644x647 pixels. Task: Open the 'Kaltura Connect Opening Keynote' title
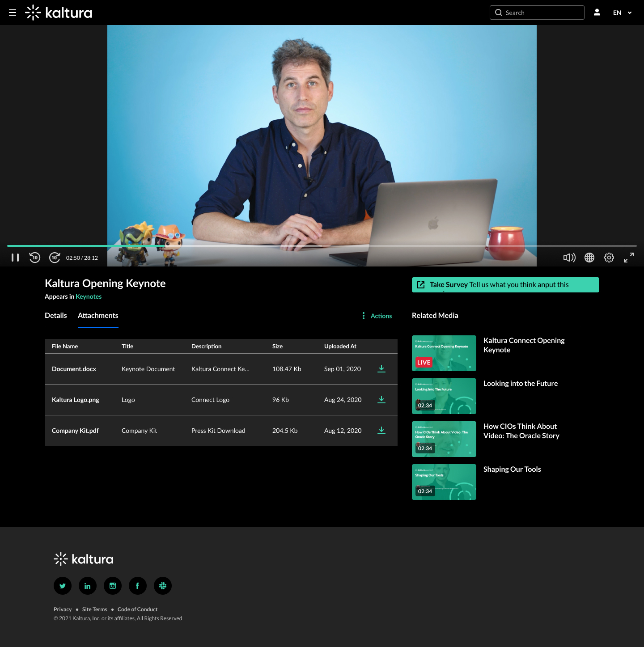pos(524,345)
